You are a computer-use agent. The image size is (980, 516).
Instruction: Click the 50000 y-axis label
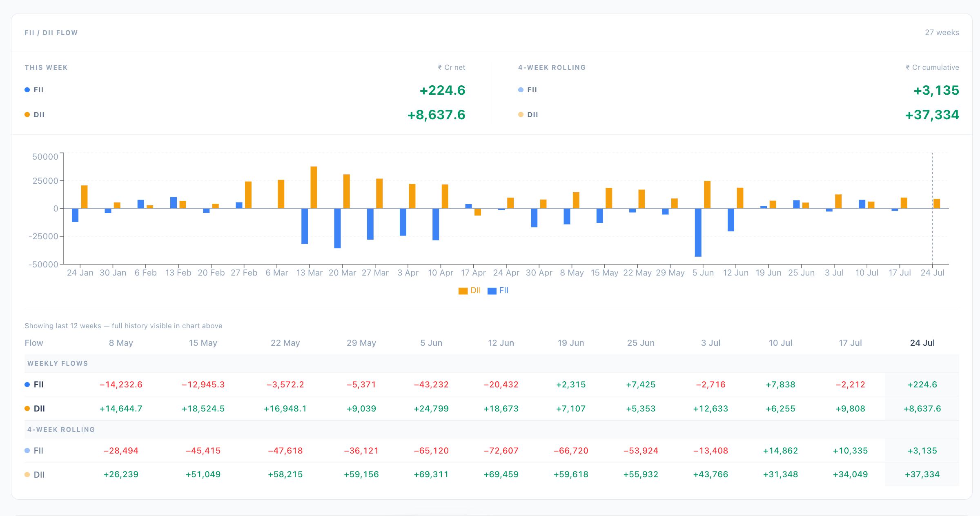click(x=45, y=157)
